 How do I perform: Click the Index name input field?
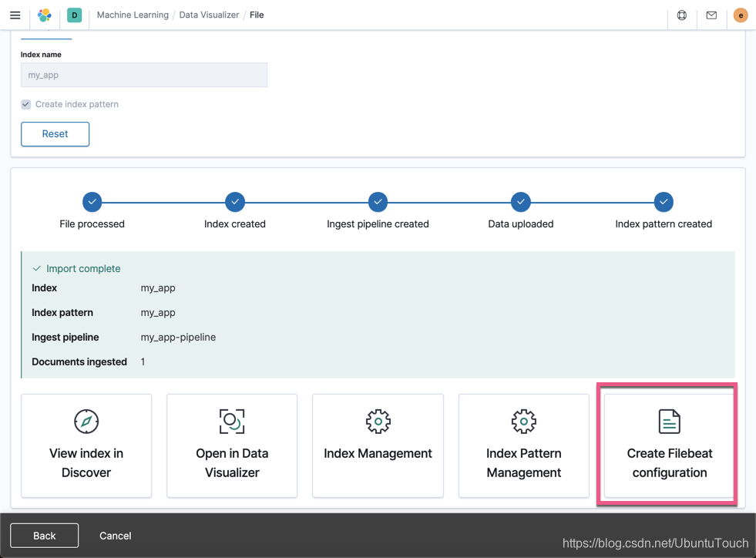[x=143, y=75]
